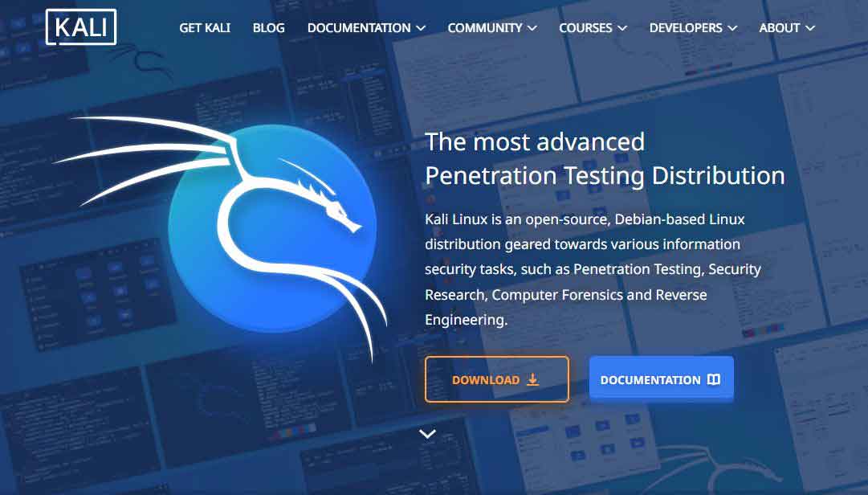Click the blue DOCUMENTATION button
The height and width of the screenshot is (495, 868).
click(x=662, y=378)
